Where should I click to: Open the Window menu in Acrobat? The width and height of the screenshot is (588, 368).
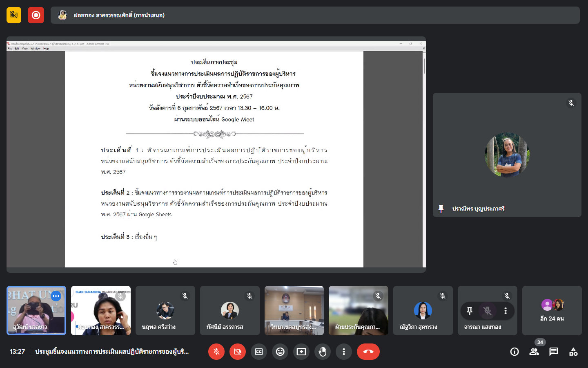pos(36,48)
